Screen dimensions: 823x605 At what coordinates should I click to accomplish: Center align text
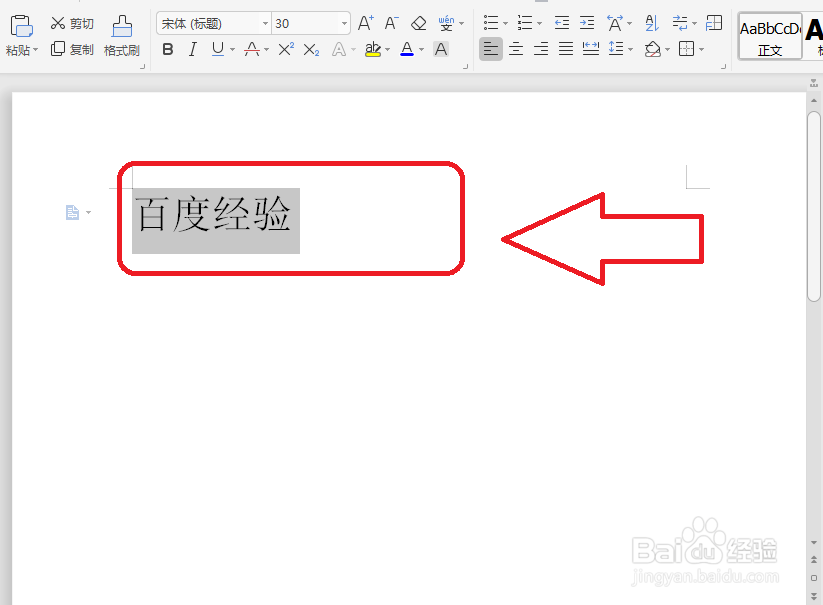pyautogui.click(x=516, y=49)
